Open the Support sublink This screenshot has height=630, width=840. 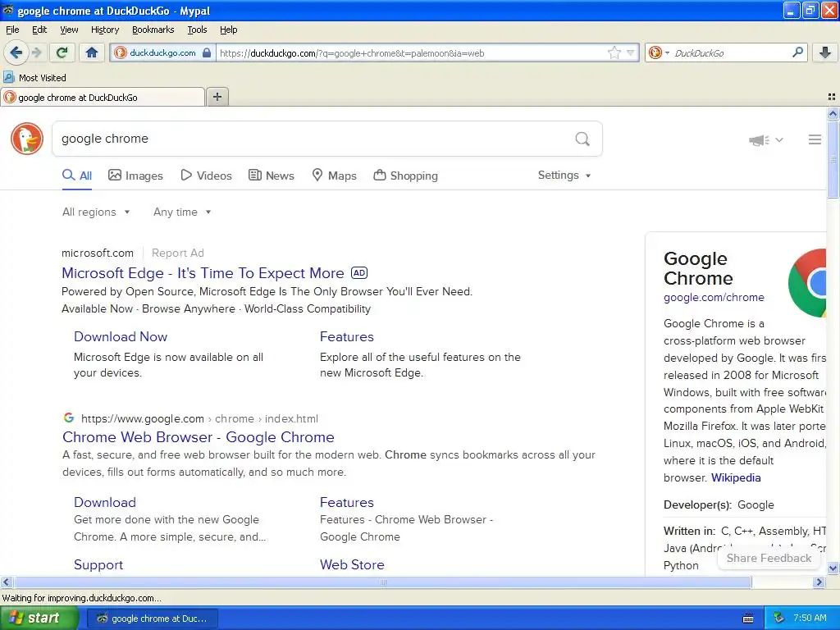tap(98, 564)
